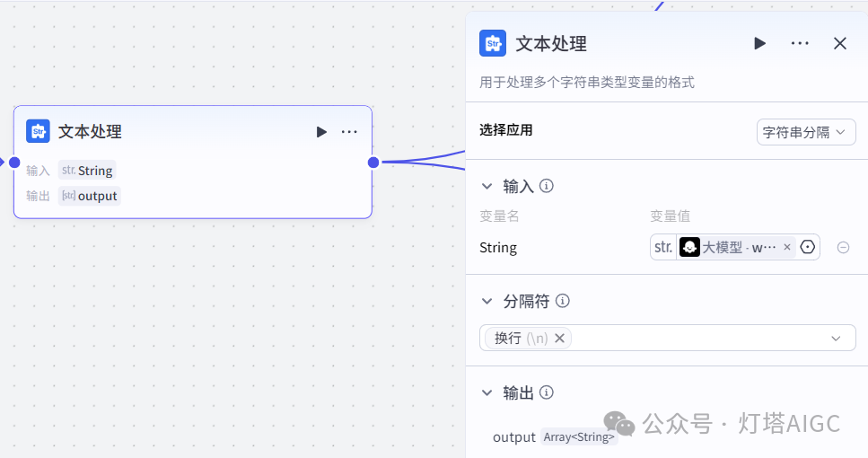This screenshot has height=458, width=868.
Task: Click the String variable name
Action: click(x=498, y=248)
